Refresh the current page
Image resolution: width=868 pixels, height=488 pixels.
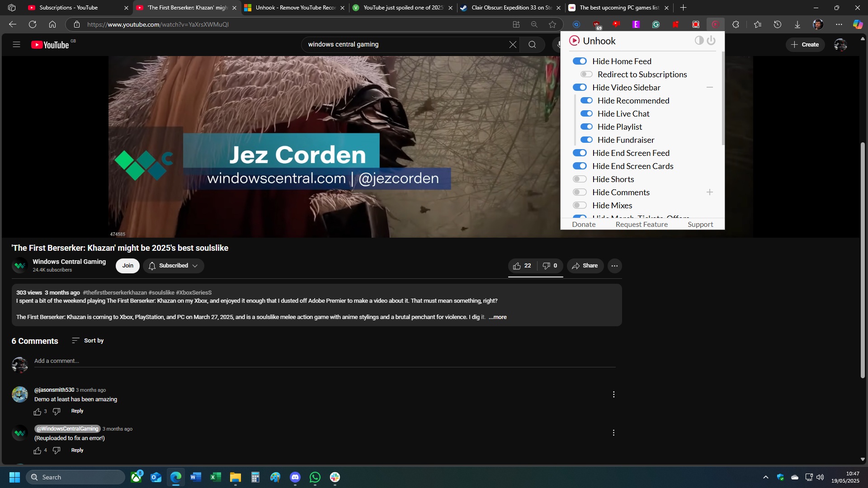[x=33, y=24]
